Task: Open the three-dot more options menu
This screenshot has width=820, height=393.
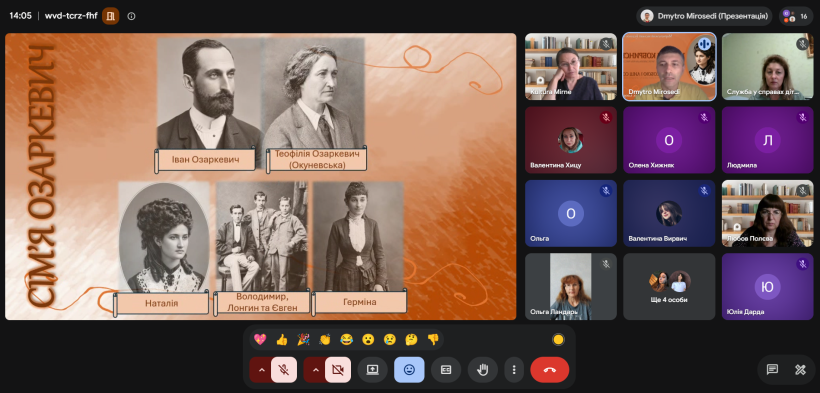Action: pos(514,369)
